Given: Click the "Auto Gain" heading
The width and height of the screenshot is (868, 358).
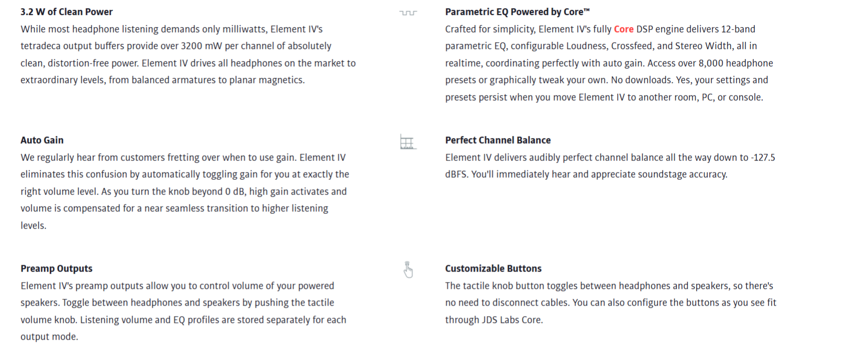Looking at the screenshot, I should tap(42, 140).
